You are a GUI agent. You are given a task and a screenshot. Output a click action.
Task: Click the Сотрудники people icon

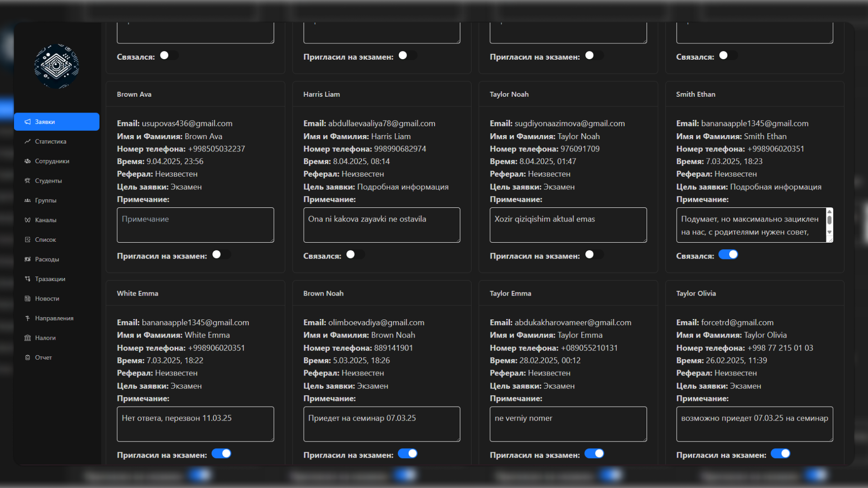pyautogui.click(x=28, y=161)
